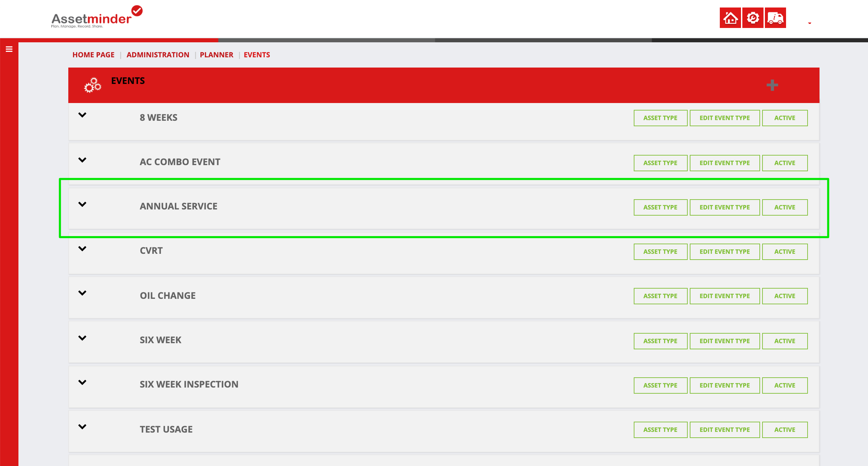The height and width of the screenshot is (466, 868).
Task: Go to HOME PAGE breadcrumb
Action: click(93, 55)
